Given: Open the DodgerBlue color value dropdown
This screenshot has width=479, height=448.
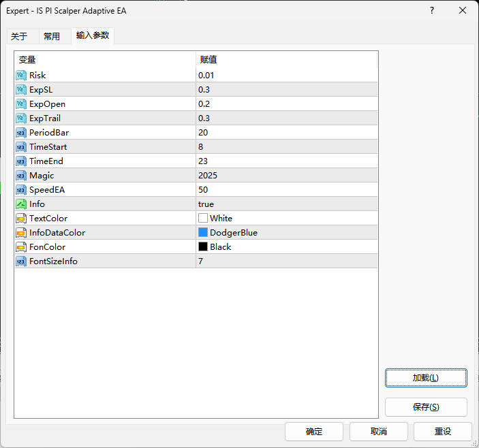Looking at the screenshot, I should pyautogui.click(x=286, y=232).
